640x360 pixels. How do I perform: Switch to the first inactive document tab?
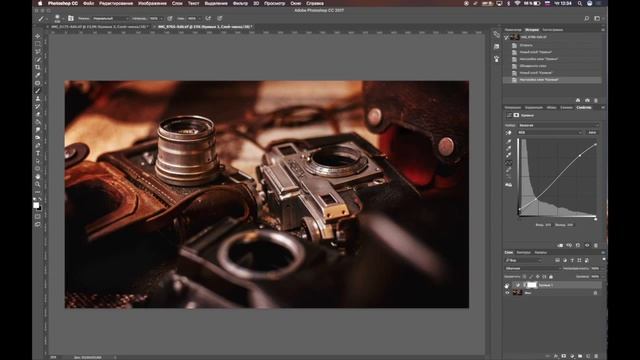coord(100,27)
